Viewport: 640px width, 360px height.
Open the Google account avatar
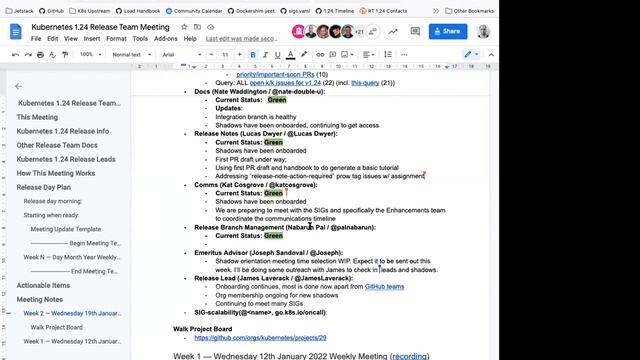point(484,31)
